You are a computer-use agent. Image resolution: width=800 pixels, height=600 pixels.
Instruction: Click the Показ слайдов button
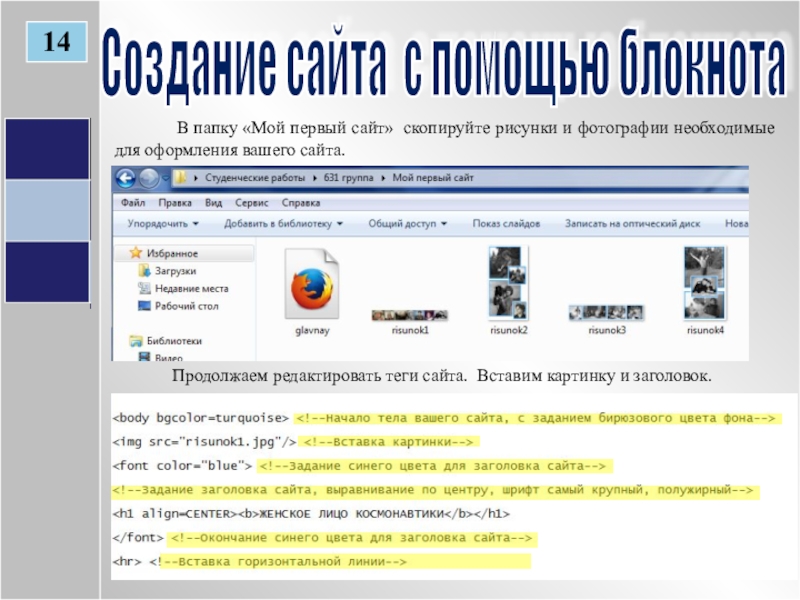(506, 223)
